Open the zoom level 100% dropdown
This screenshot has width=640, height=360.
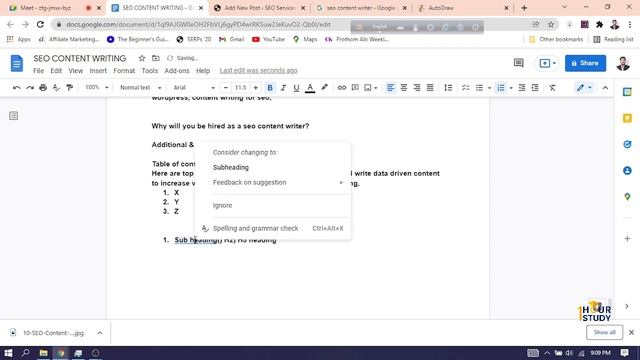coord(96,87)
